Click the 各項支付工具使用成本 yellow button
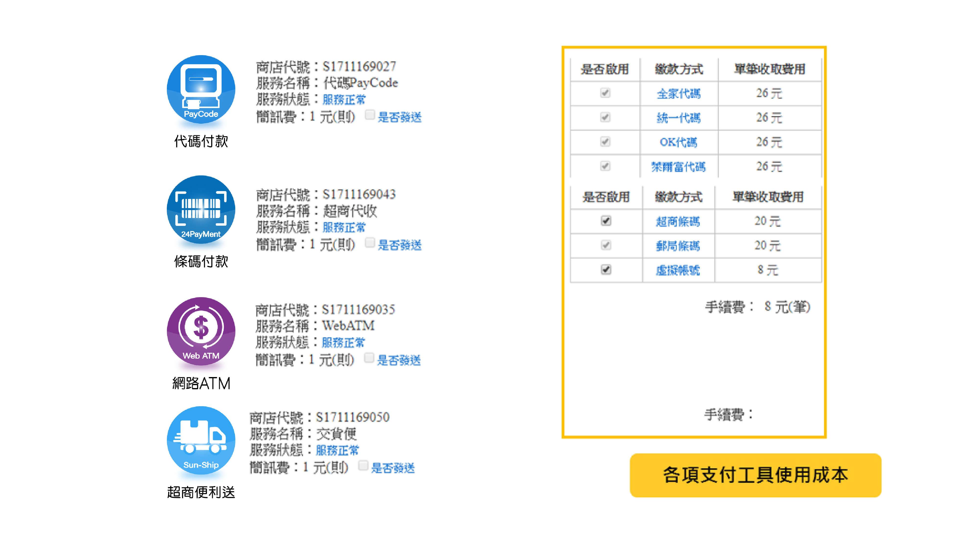Image resolution: width=980 pixels, height=538 pixels. coord(756,475)
